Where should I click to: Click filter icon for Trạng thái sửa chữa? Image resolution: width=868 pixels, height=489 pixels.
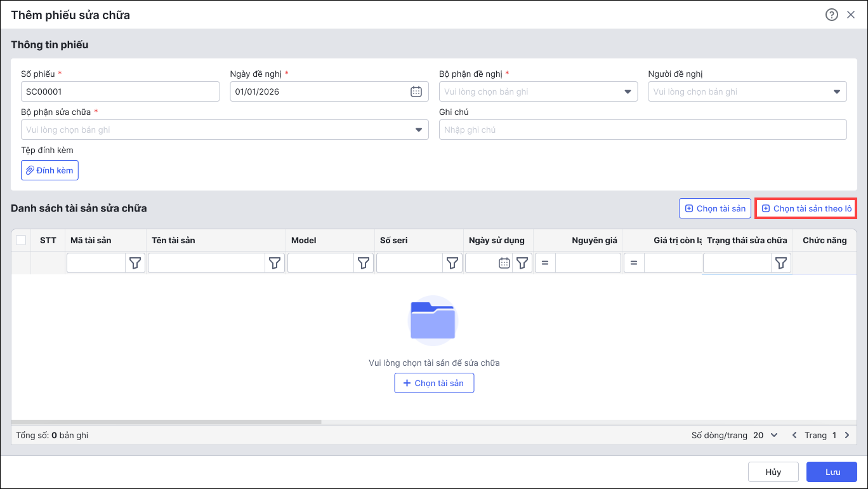781,264
